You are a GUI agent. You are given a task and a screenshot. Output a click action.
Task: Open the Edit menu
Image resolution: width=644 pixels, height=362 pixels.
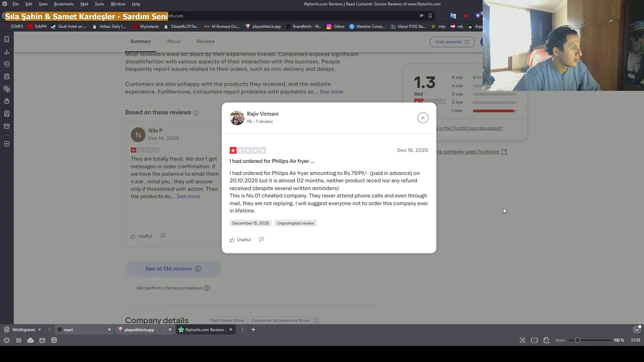pos(29,4)
